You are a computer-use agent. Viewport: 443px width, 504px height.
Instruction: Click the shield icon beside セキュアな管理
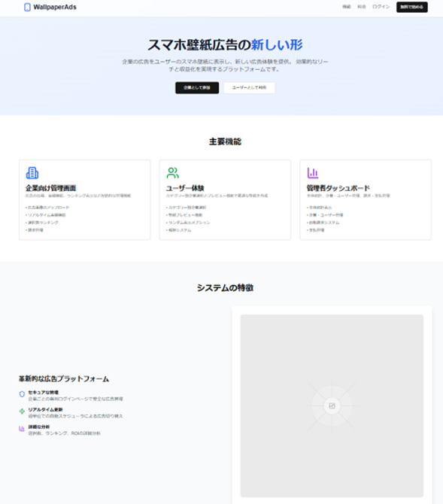click(22, 394)
